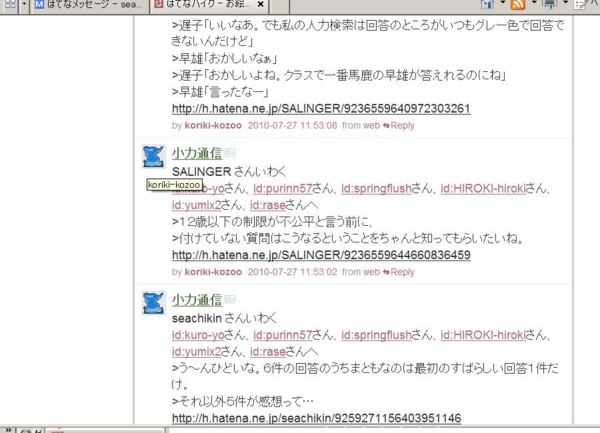Open koriki-kozoo profile on the 11:53:02 post
Screen dimensions: 600x433
[x=213, y=272]
